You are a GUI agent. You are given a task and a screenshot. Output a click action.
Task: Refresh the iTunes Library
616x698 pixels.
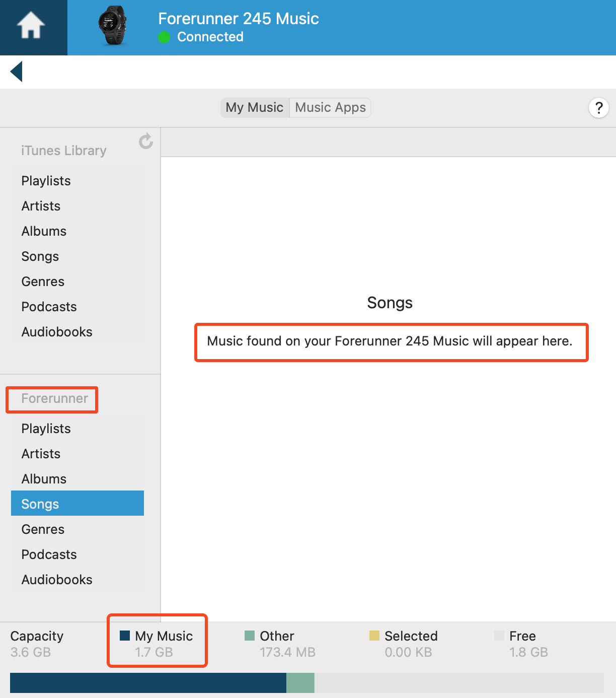coord(146,141)
